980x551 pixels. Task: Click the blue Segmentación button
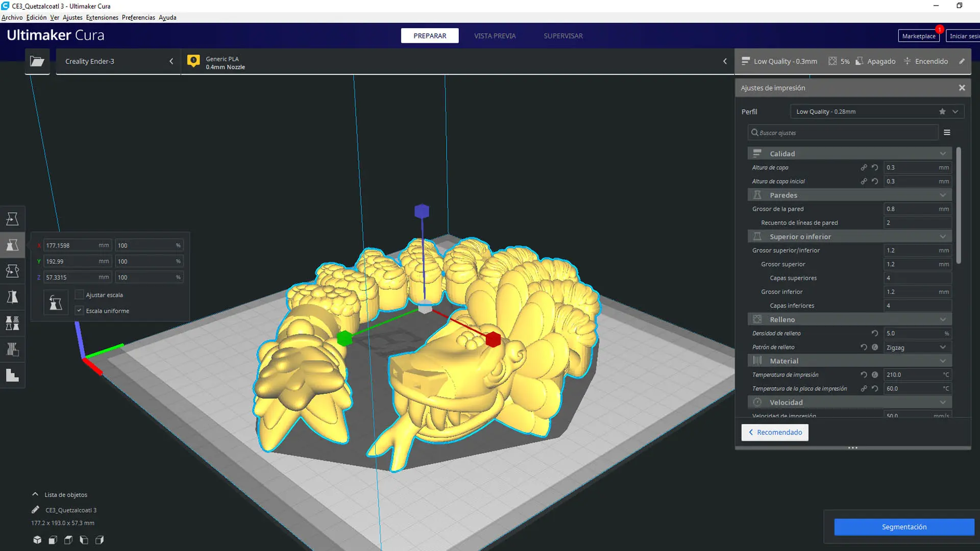(904, 527)
